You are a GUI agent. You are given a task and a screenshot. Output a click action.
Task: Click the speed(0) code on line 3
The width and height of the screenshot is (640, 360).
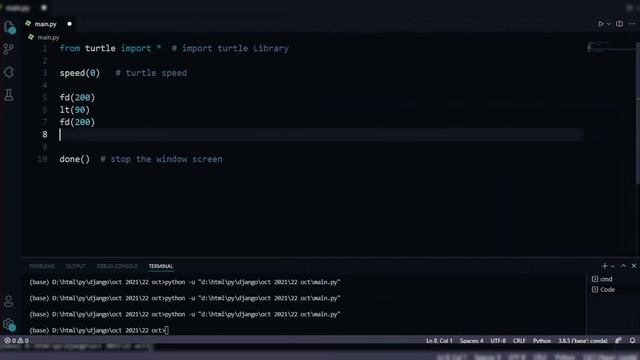point(80,73)
